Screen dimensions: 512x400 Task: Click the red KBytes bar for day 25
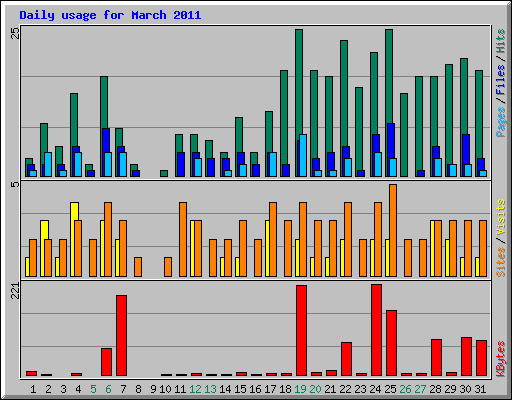click(x=391, y=343)
